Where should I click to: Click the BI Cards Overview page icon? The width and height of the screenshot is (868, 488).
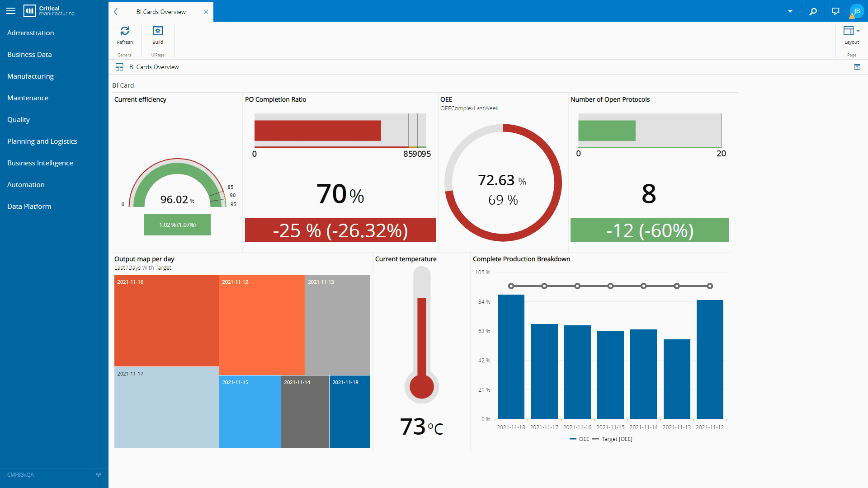[x=119, y=67]
